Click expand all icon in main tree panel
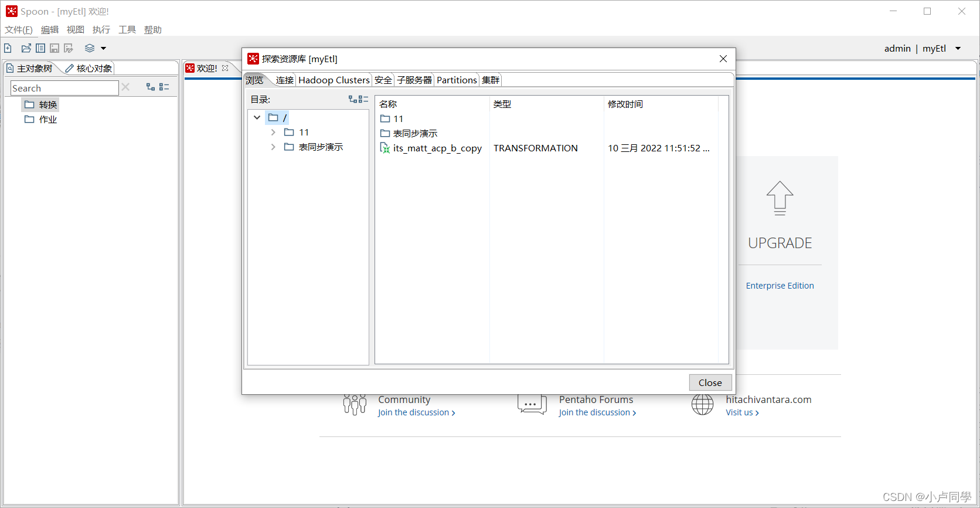 [151, 87]
